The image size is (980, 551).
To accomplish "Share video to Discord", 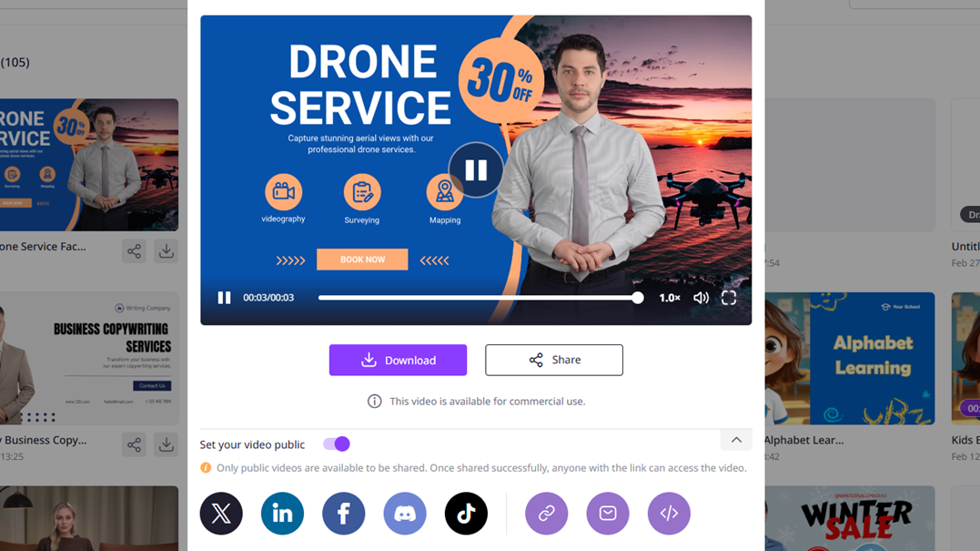I will (x=405, y=514).
